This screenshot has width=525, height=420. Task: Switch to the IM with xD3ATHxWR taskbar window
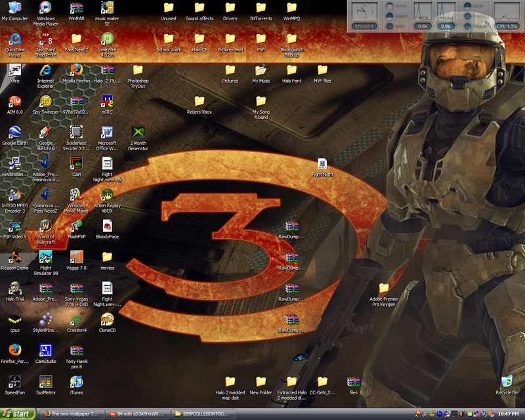[x=137, y=414]
